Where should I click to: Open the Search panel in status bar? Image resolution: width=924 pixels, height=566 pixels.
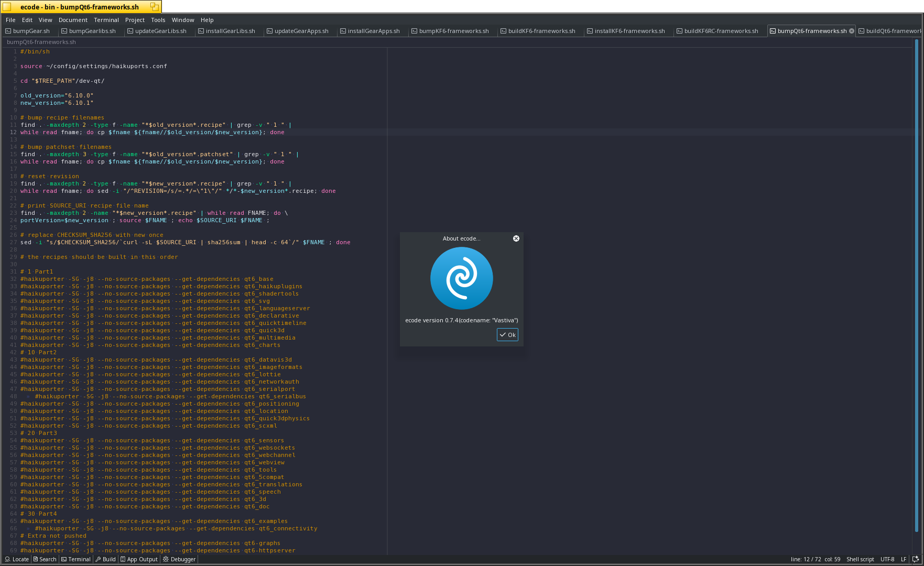click(45, 559)
